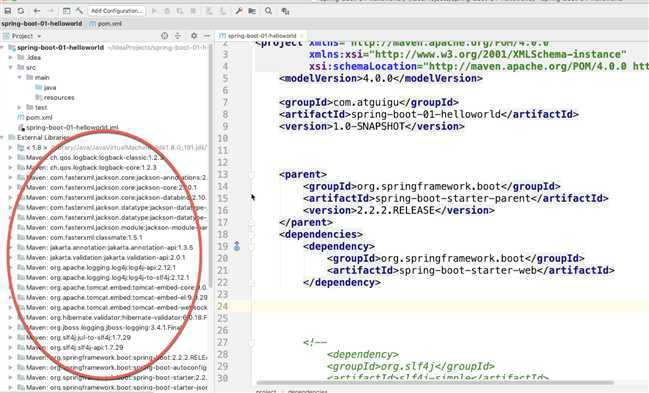Navigate back with the left arrow icon

[37, 11]
